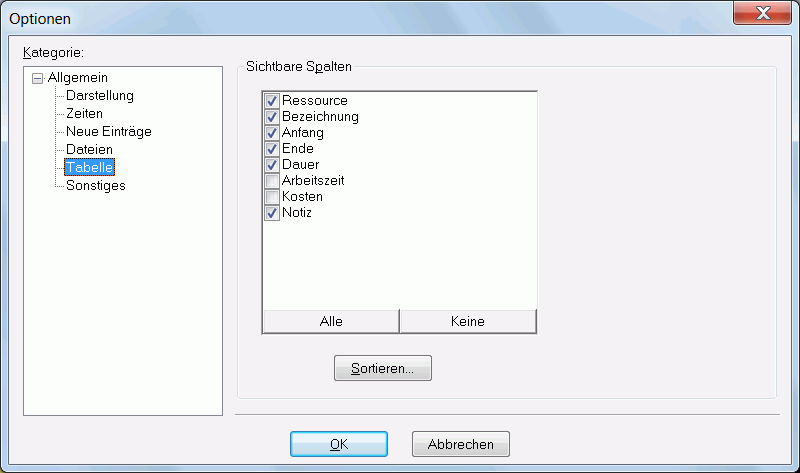Go to Sonstiges category
Image resolution: width=800 pixels, height=473 pixels.
pos(95,185)
